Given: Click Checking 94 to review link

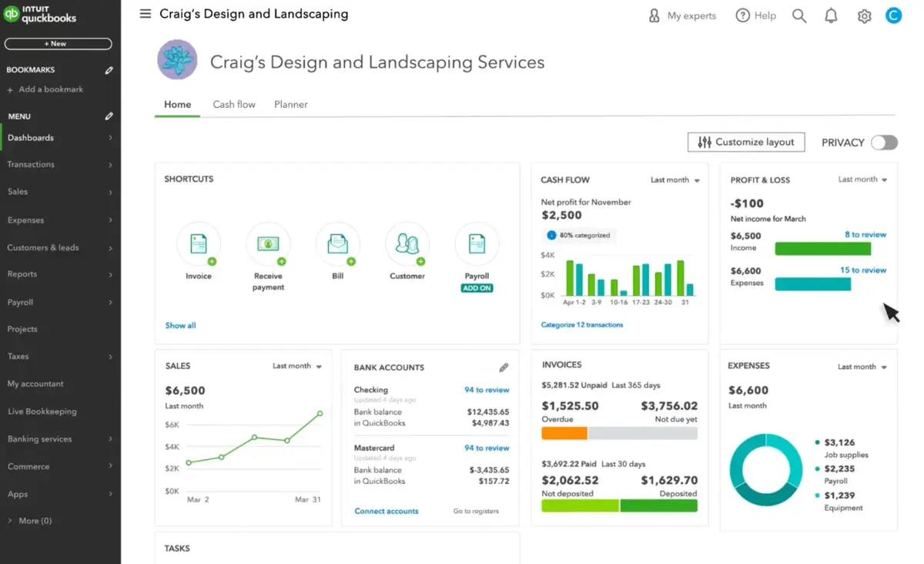Looking at the screenshot, I should click(x=487, y=390).
